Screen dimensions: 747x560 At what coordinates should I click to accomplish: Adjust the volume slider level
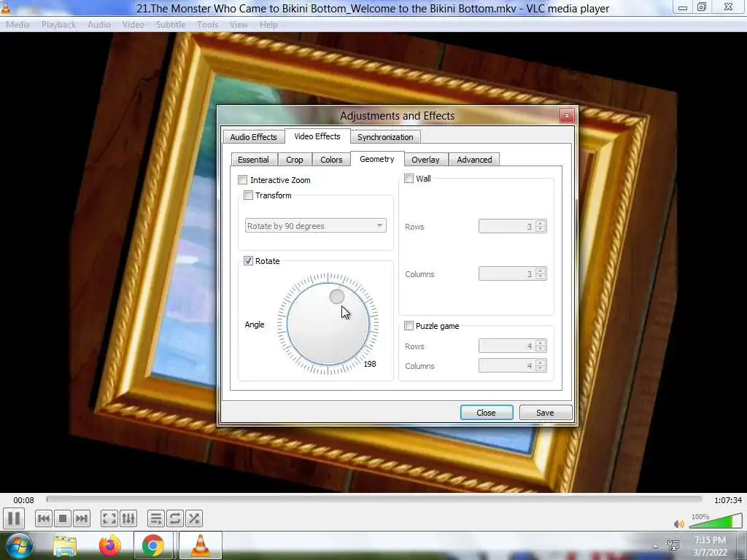[716, 521]
